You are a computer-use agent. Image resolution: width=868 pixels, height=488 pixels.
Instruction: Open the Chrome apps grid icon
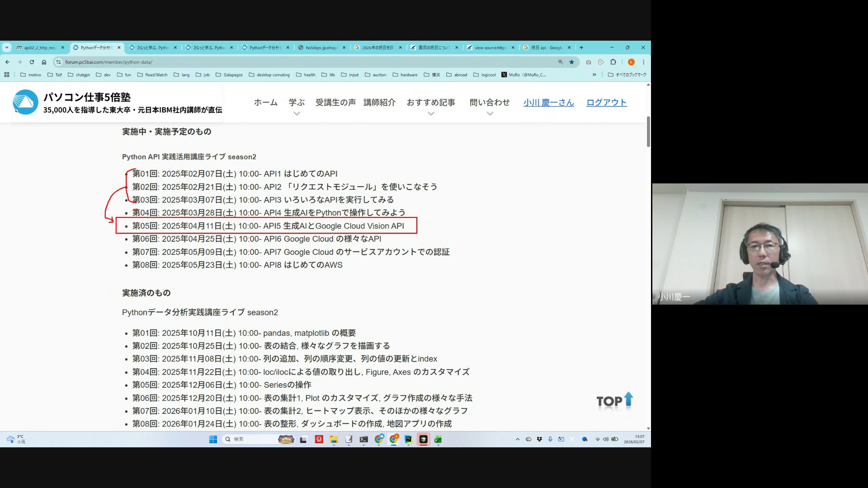coord(7,75)
